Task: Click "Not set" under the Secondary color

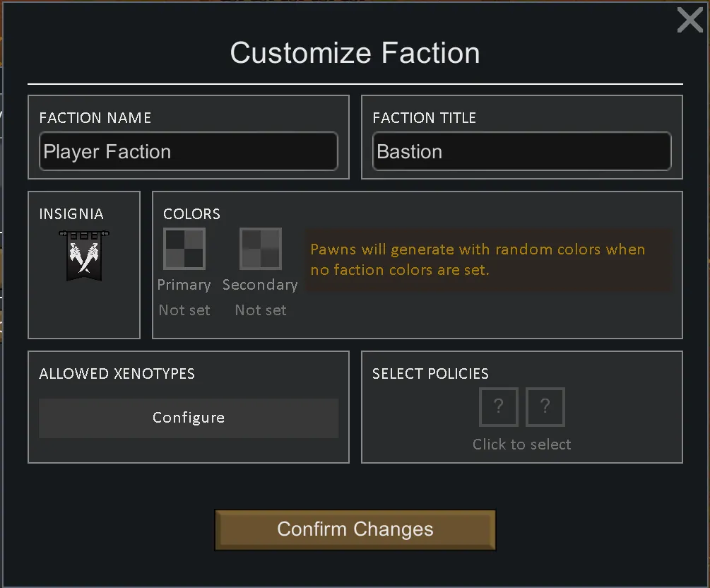Action: click(x=261, y=310)
